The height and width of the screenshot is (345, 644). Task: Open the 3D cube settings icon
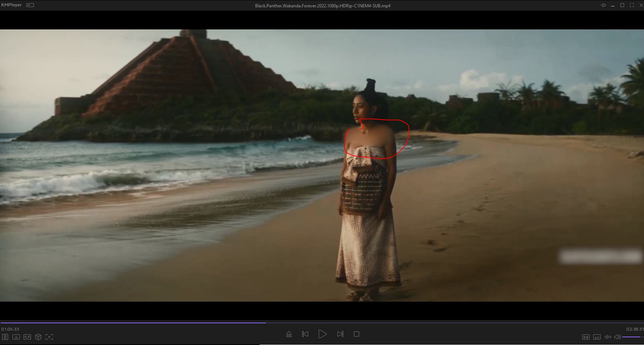(38, 337)
